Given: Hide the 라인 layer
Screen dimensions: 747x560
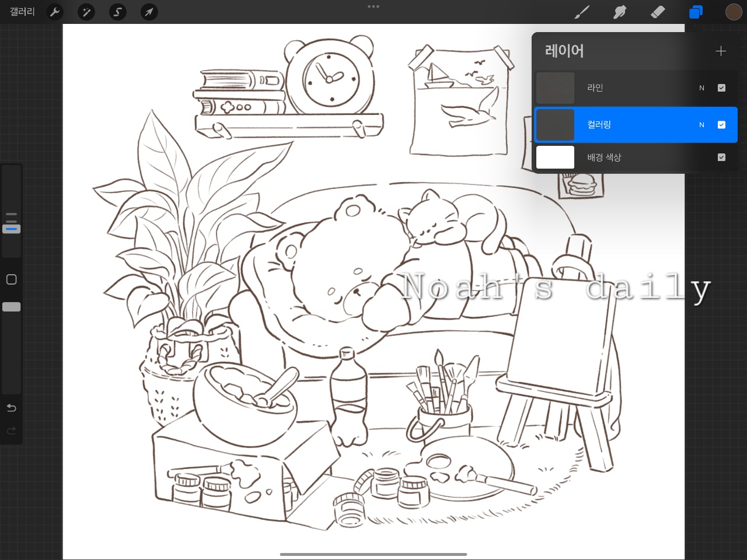Looking at the screenshot, I should [x=721, y=88].
